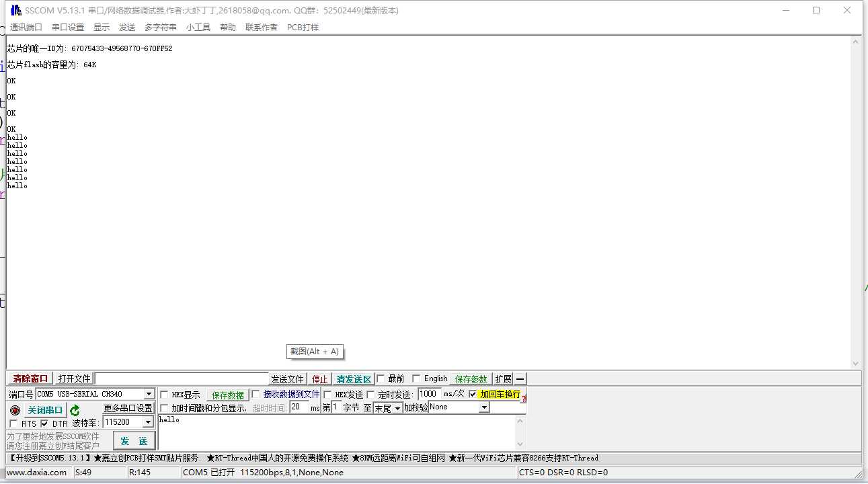Click the 保存数据 button
Viewport: 868px width, 484px height.
(228, 395)
